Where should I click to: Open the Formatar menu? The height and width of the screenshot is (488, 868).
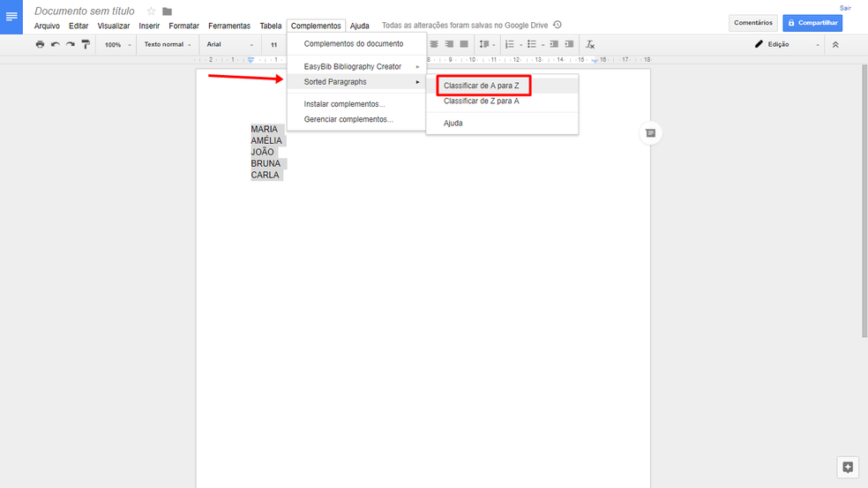tap(183, 26)
